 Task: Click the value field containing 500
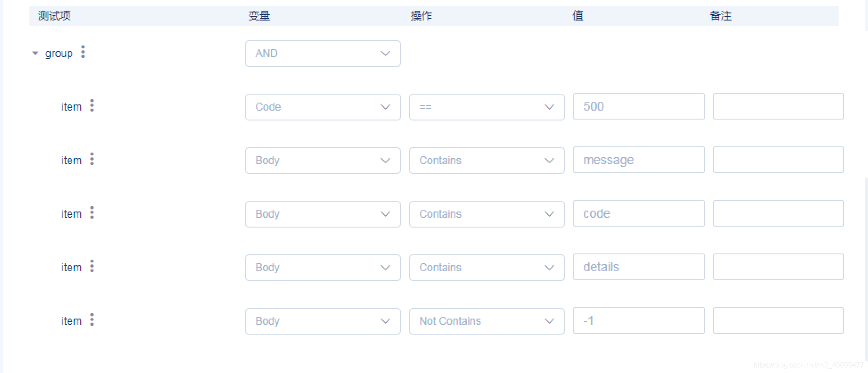point(639,106)
